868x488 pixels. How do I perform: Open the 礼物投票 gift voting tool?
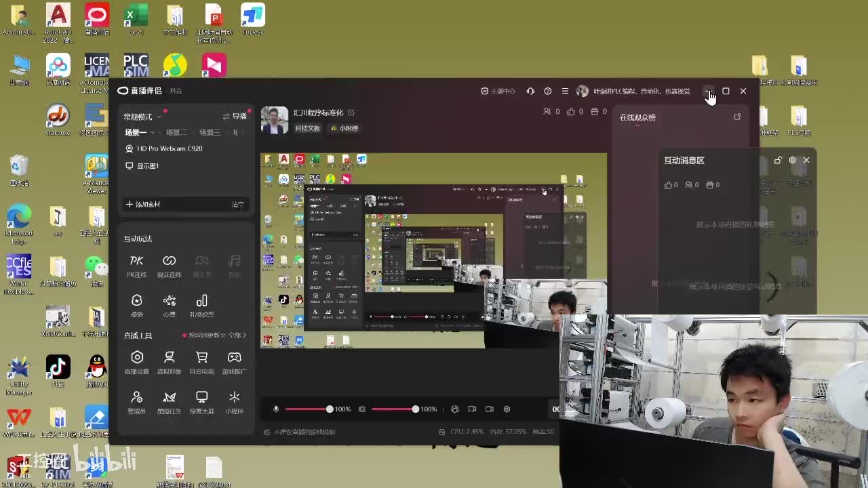(x=201, y=306)
